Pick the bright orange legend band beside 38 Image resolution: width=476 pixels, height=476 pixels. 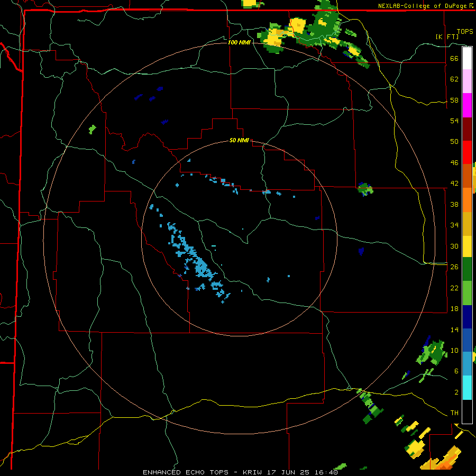coord(467,200)
